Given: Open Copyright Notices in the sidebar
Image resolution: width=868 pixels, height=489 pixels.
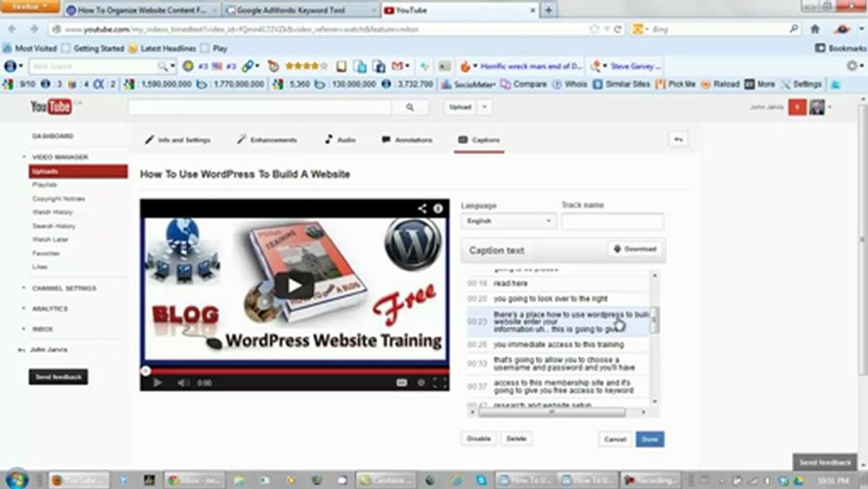Looking at the screenshot, I should (x=59, y=199).
